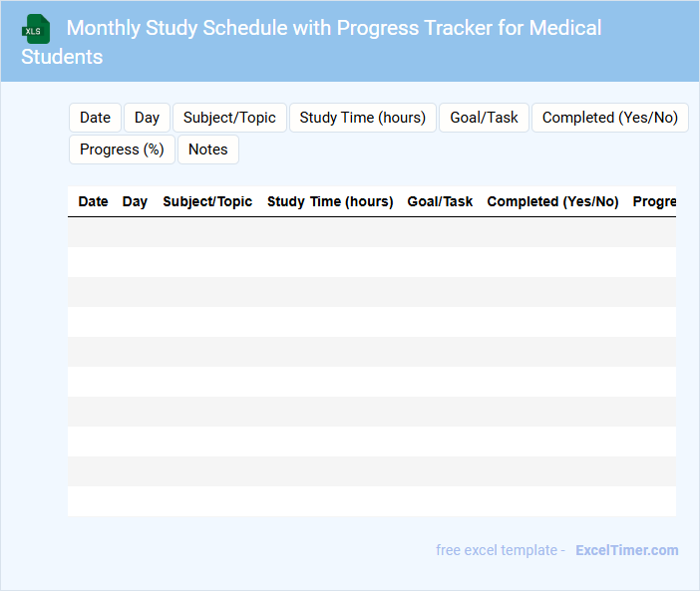Click the last empty table row

371,501
